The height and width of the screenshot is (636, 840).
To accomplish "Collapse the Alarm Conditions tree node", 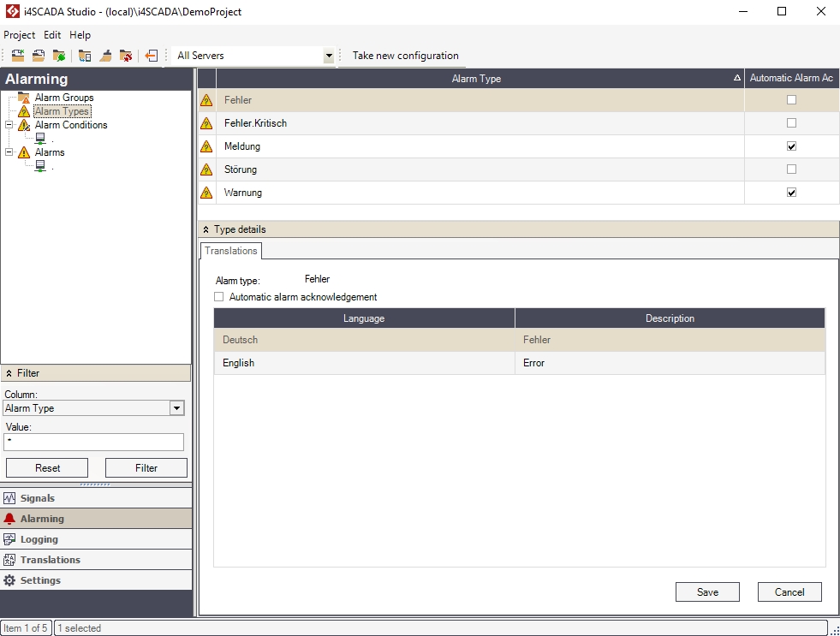I will coord(9,125).
